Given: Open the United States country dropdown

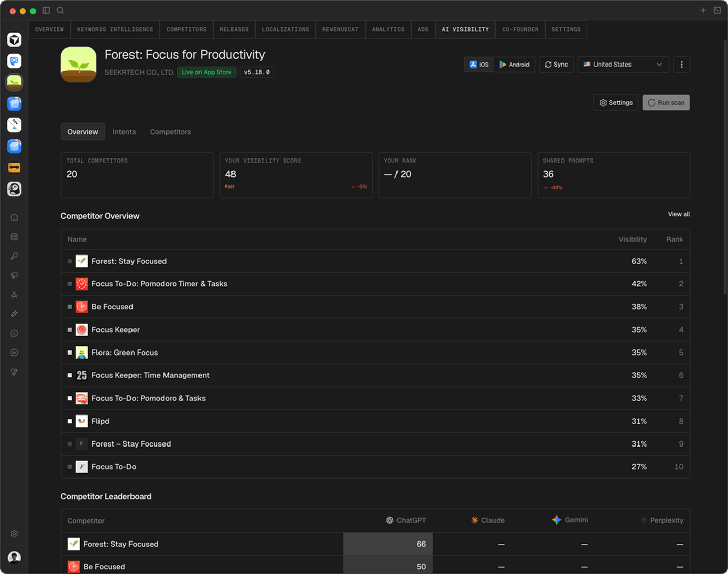Looking at the screenshot, I should click(623, 65).
